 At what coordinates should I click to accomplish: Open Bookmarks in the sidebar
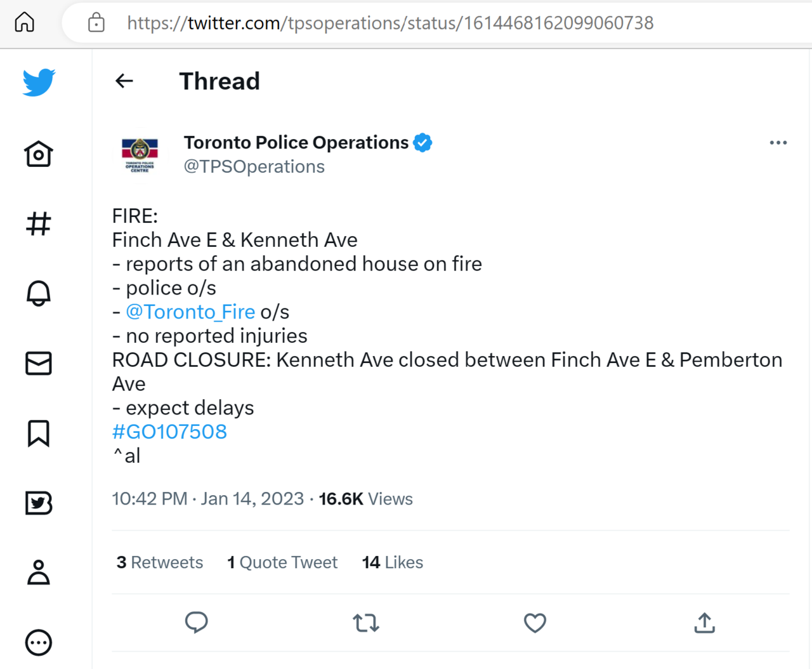point(39,433)
